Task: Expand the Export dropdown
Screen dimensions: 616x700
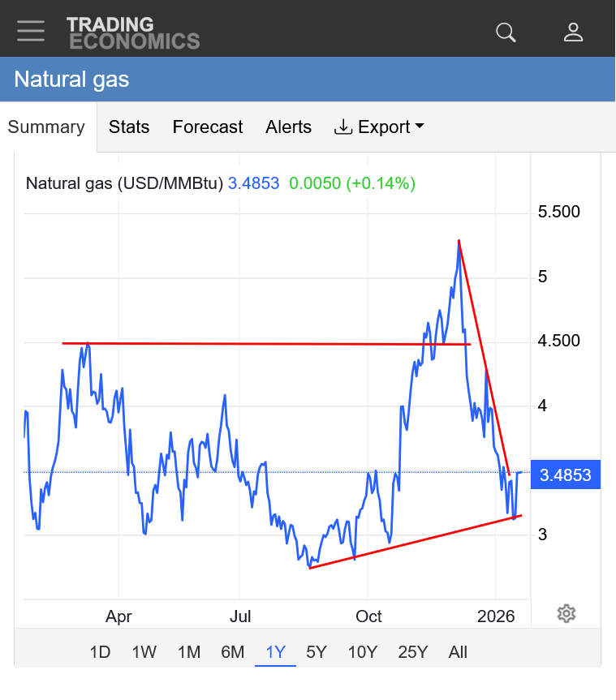Action: [x=379, y=127]
